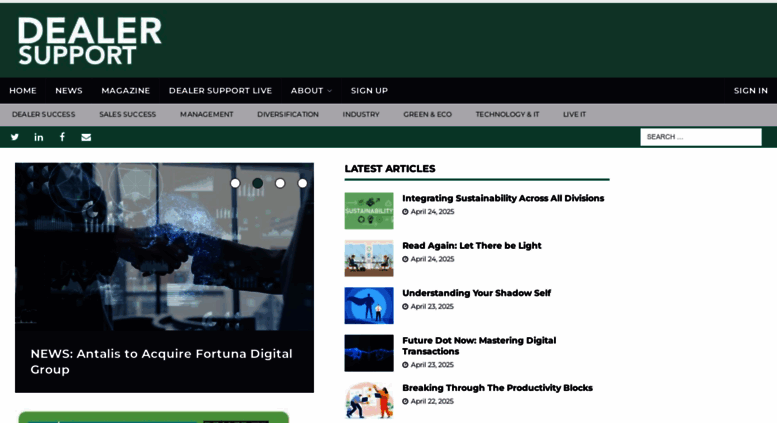Screen dimensions: 777x423
Task: Focus the Search input field
Action: click(x=701, y=137)
